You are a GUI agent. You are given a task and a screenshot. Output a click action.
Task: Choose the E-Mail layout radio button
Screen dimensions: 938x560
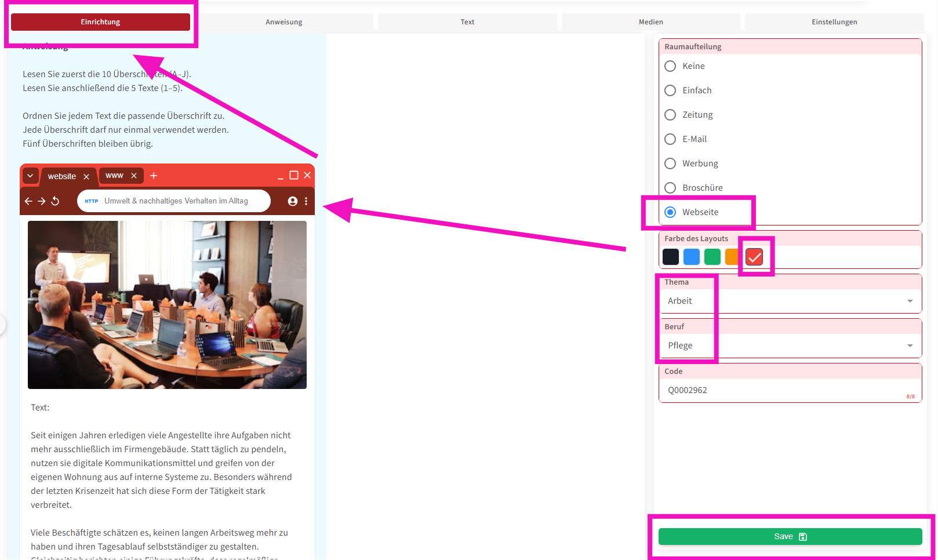[x=670, y=139]
